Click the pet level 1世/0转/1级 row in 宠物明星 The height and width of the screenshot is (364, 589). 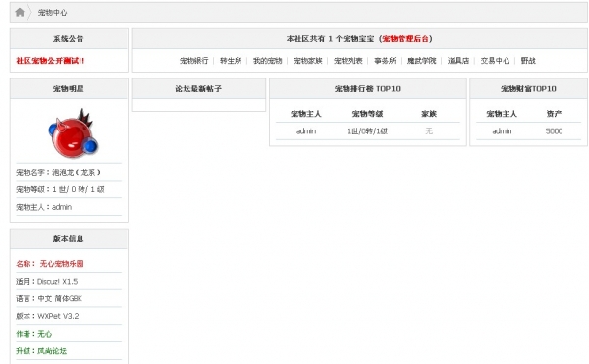coord(69,189)
